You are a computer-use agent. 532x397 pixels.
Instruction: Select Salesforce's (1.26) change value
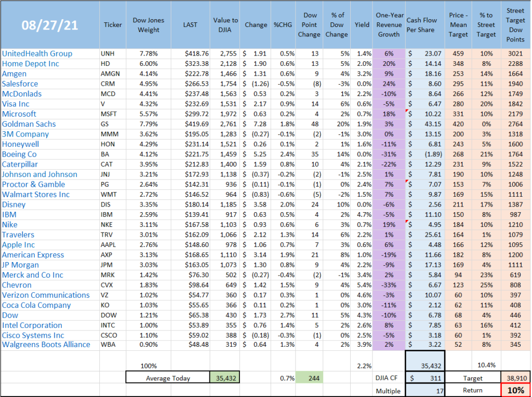click(x=256, y=84)
